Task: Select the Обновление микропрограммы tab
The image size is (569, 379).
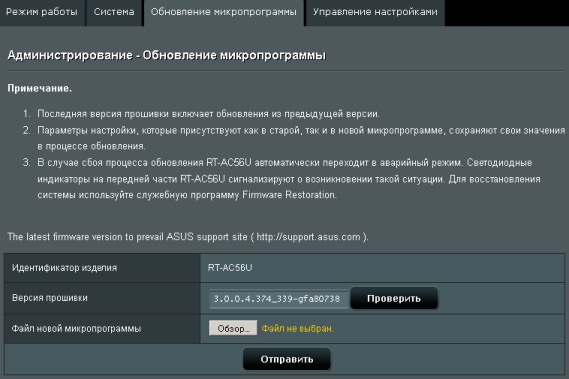Action: [x=224, y=12]
